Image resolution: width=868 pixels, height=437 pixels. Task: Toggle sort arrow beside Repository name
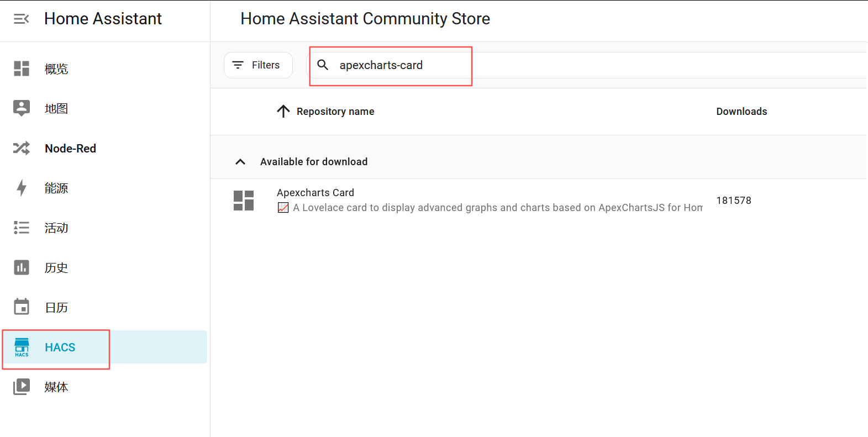tap(283, 112)
